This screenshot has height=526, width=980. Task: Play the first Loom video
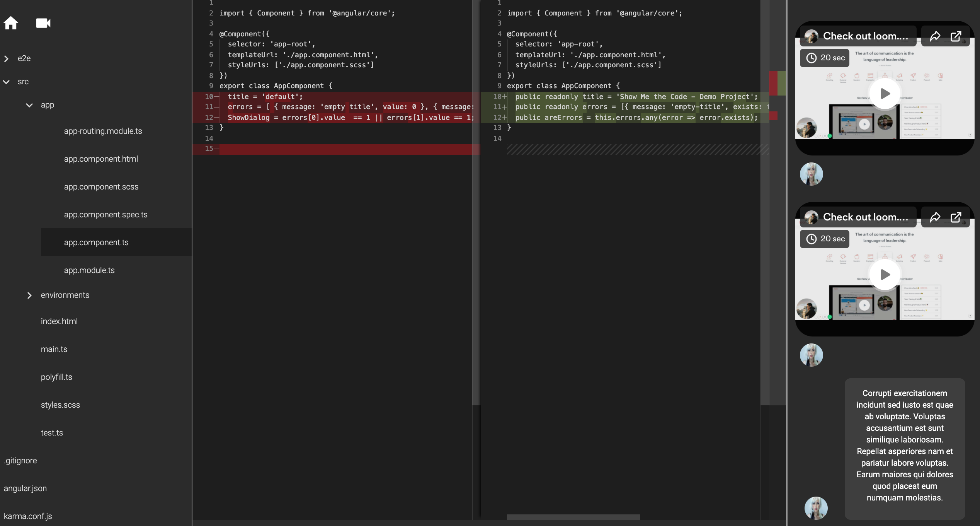point(885,94)
